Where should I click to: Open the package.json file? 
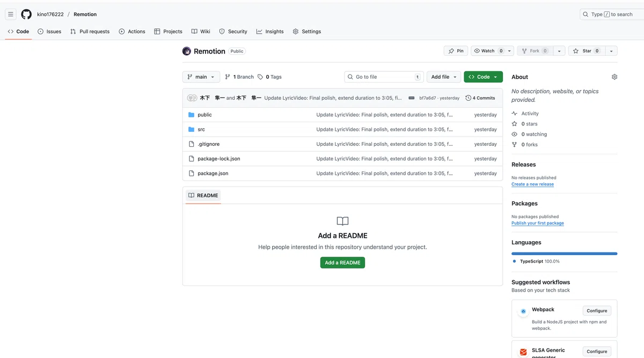coord(213,174)
